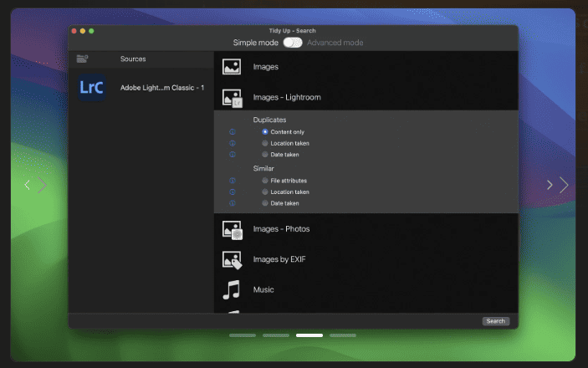This screenshot has height=368, width=588.
Task: Click the window title 'Tidy Up - Search'
Action: point(292,31)
